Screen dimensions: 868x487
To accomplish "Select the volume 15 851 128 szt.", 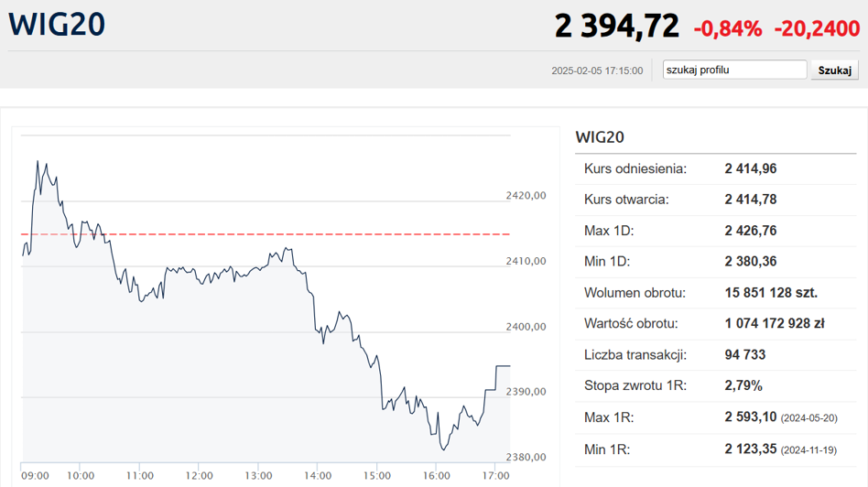I will 771,293.
